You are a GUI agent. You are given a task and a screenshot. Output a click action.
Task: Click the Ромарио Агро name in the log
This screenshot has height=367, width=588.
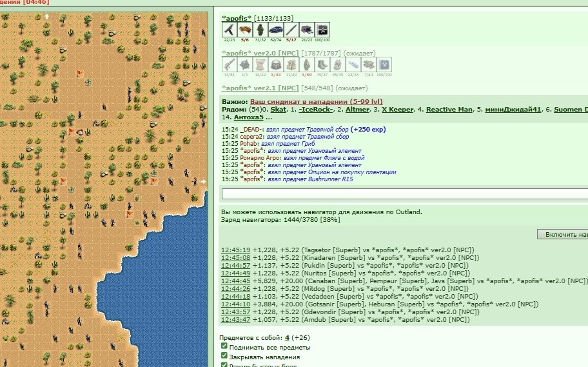click(x=260, y=158)
